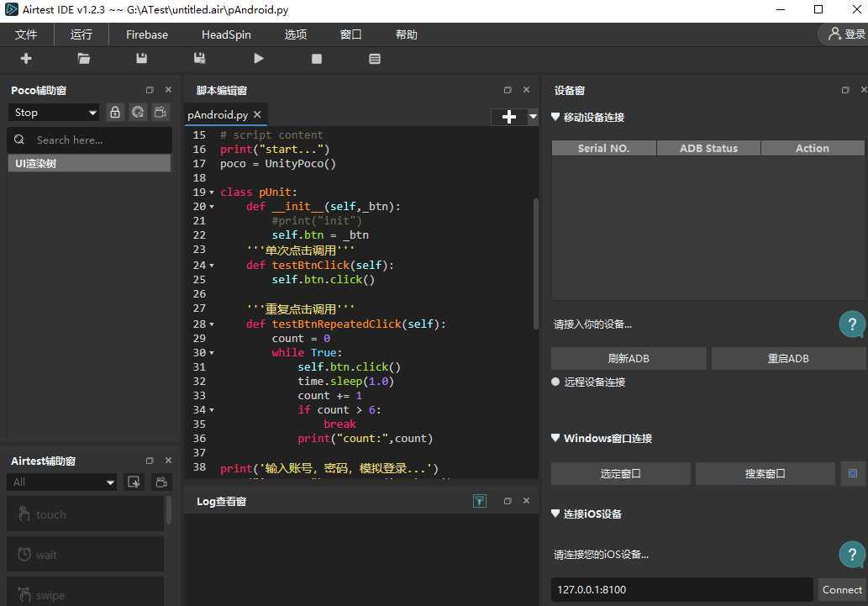
Task: Select the wait command
Action: point(85,554)
